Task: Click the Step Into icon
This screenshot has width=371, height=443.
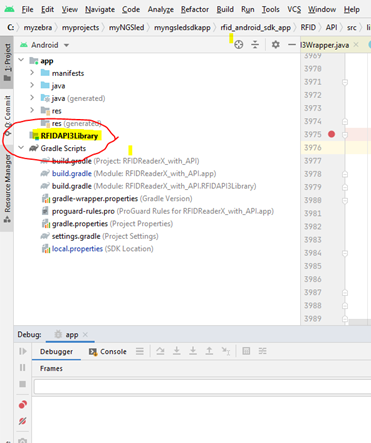Action: tap(177, 351)
